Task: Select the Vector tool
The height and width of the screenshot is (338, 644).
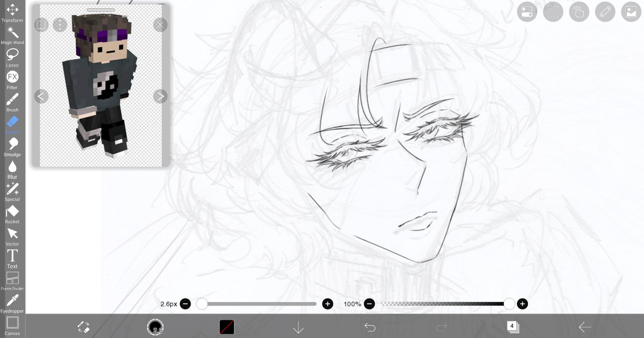Action: tap(12, 236)
